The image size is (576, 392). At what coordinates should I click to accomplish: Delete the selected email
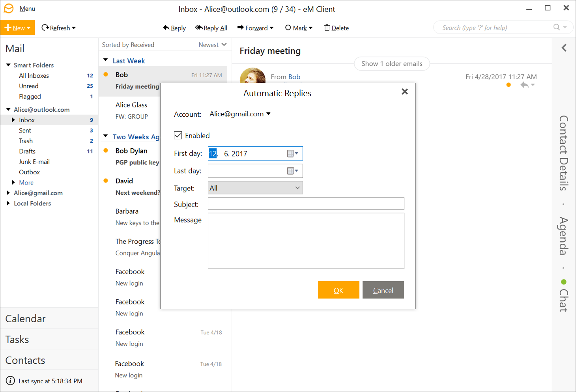(x=337, y=28)
